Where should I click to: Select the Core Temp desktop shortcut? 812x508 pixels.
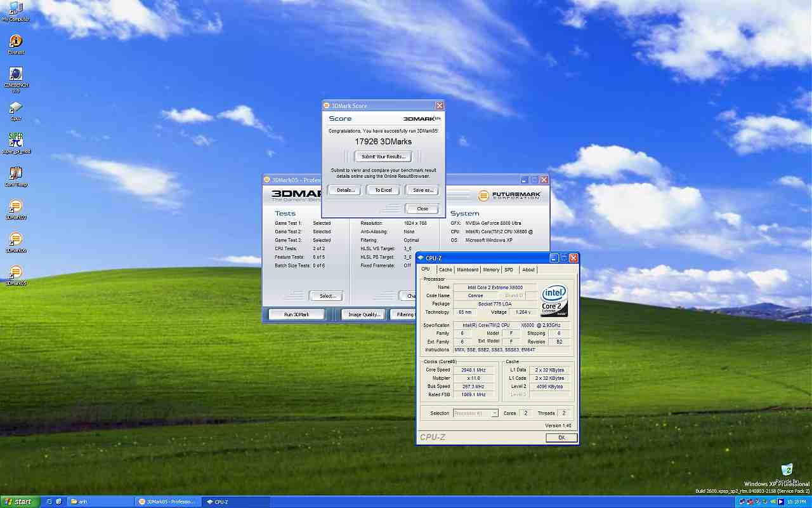[x=16, y=175]
